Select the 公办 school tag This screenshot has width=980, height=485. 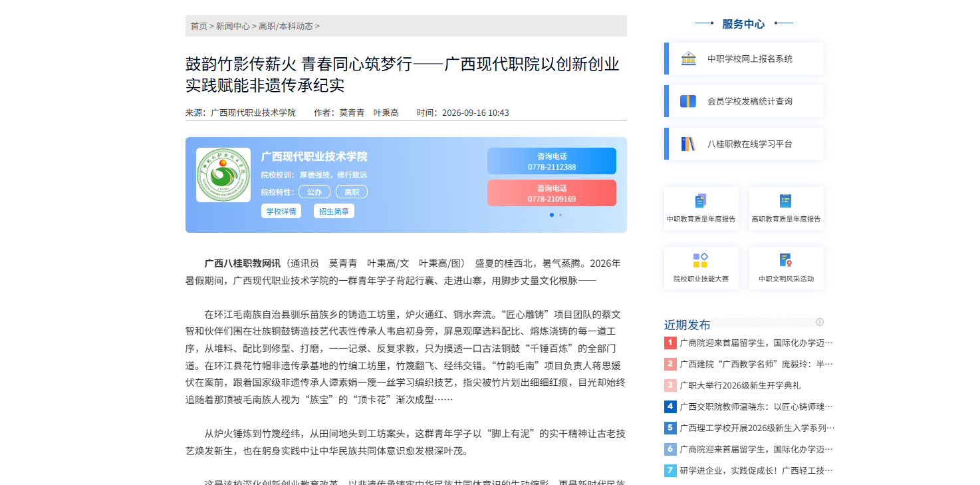[314, 192]
